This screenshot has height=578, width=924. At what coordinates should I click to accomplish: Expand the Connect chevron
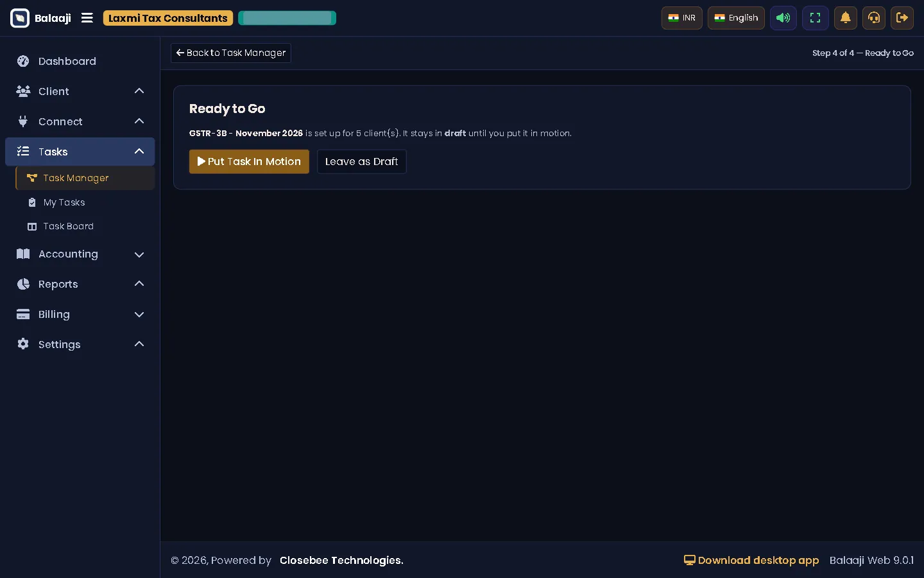click(x=139, y=121)
